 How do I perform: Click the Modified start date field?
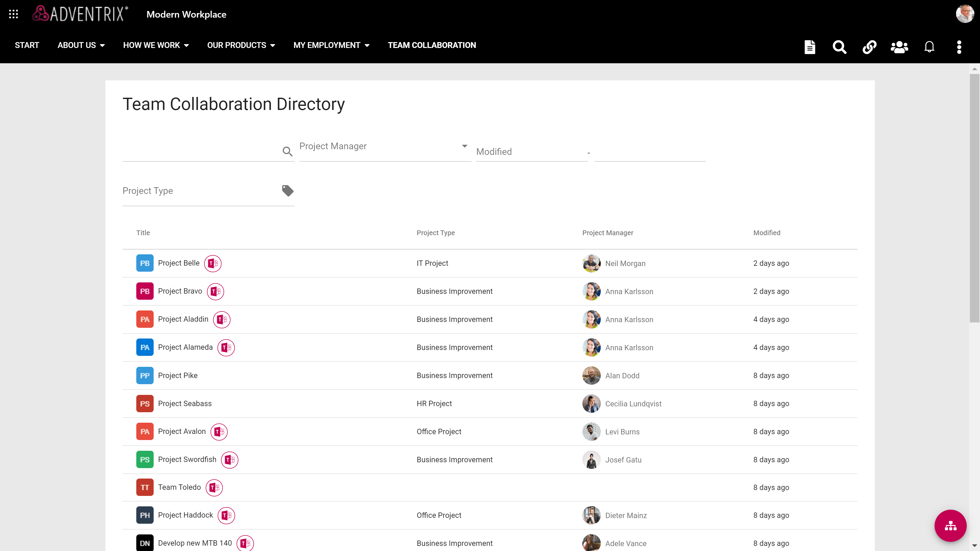point(531,152)
